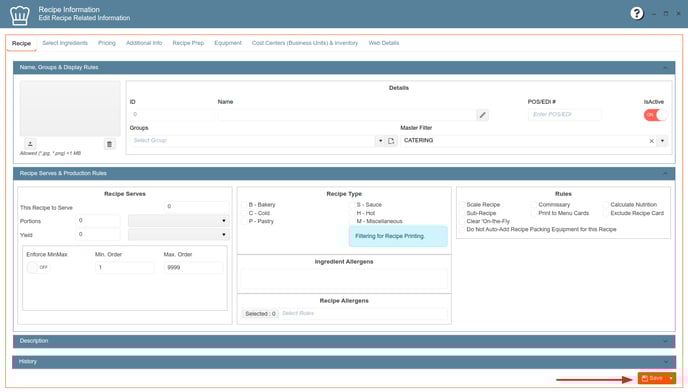Check the H - Hot recipe type
Viewport: 688px width, 392px height.
click(x=352, y=213)
